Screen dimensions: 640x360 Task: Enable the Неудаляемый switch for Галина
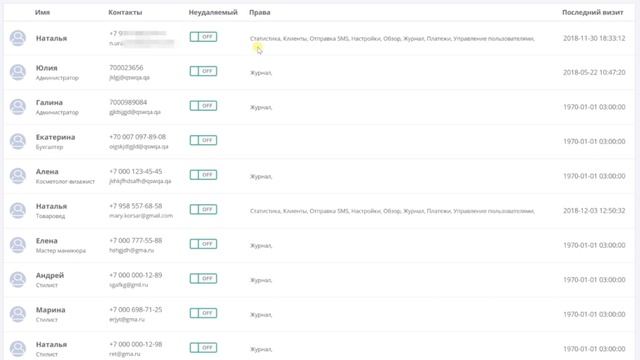click(203, 106)
